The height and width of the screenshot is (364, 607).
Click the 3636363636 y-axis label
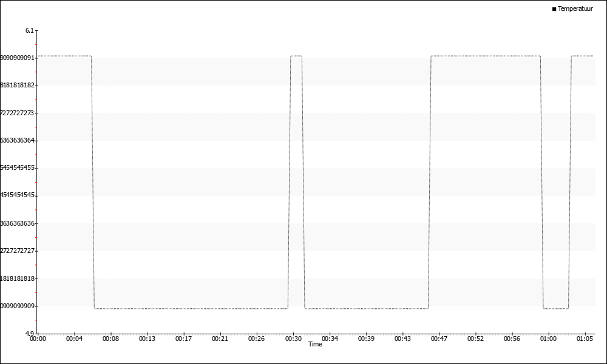tap(18, 223)
